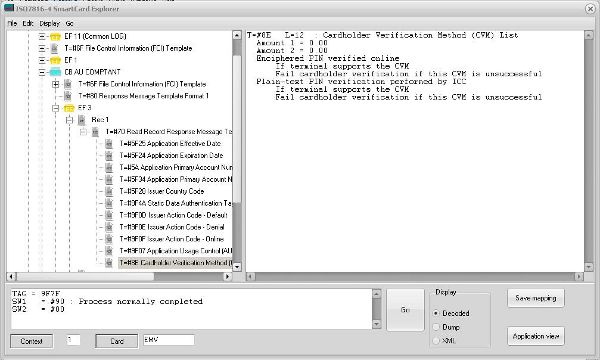Click the icon beside T=#5F28 Issuer Country Code
600x360 pixels.
(x=109, y=191)
